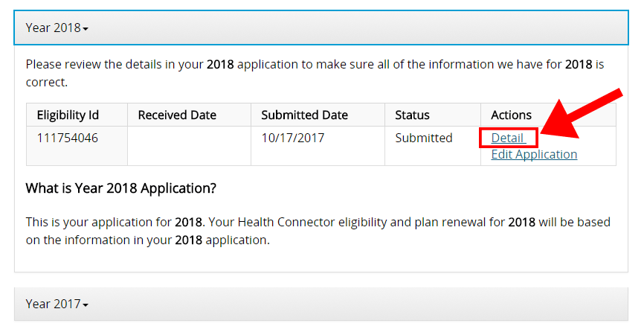Open the Detail link for the application
644x335 pixels.
[x=508, y=138]
